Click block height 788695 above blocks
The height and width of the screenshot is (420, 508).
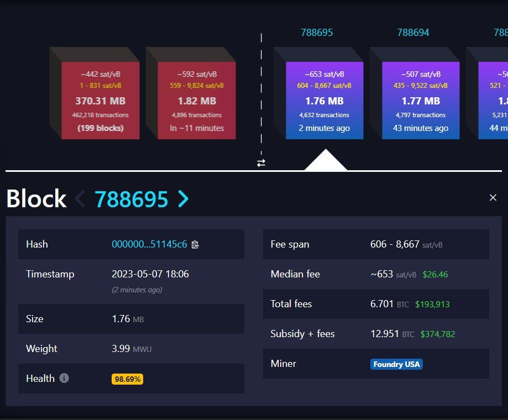coord(317,33)
